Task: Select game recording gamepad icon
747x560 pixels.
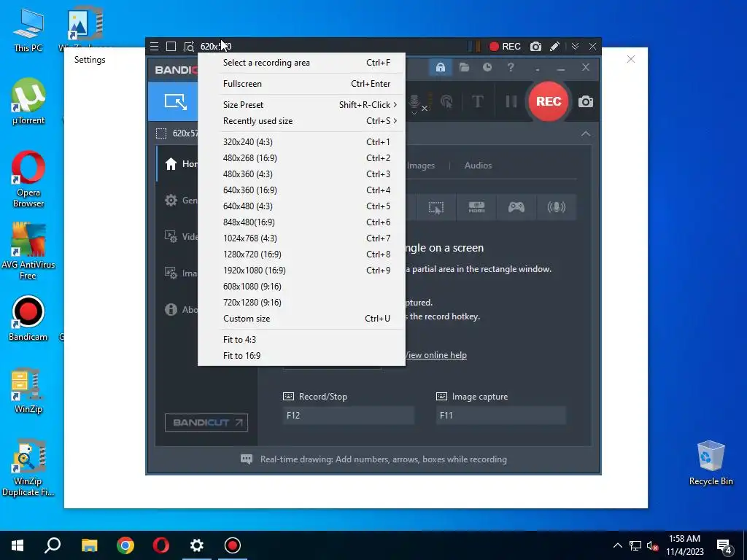Action: click(516, 207)
